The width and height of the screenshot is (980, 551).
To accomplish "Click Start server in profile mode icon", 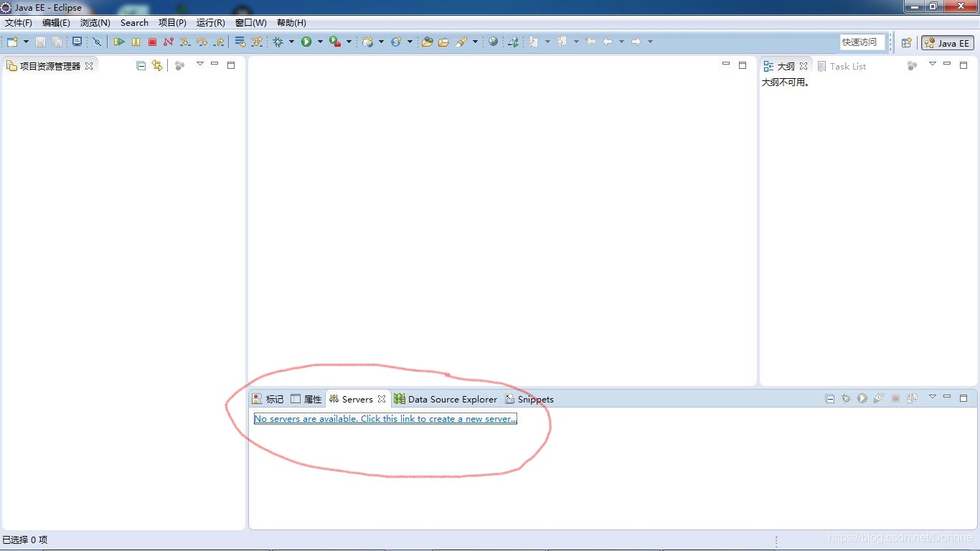I will pos(879,398).
